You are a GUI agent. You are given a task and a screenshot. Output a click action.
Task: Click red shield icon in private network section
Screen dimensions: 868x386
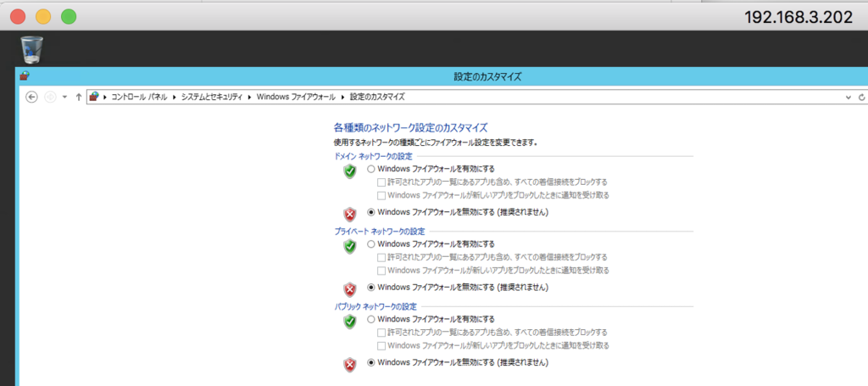[349, 289]
